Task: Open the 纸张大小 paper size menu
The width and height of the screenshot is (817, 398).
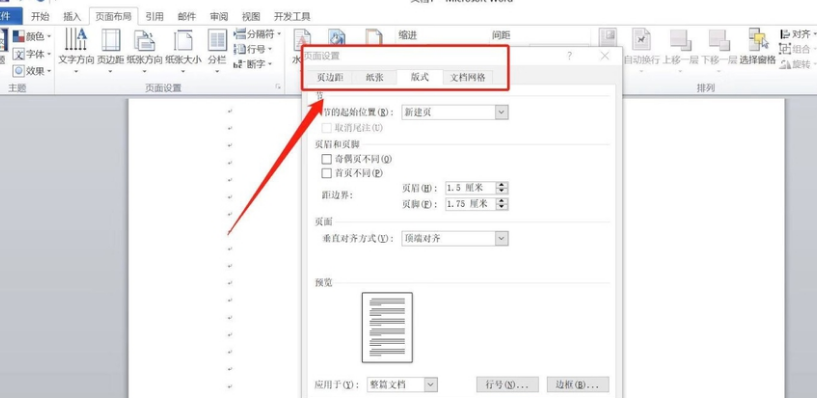Action: point(183,51)
